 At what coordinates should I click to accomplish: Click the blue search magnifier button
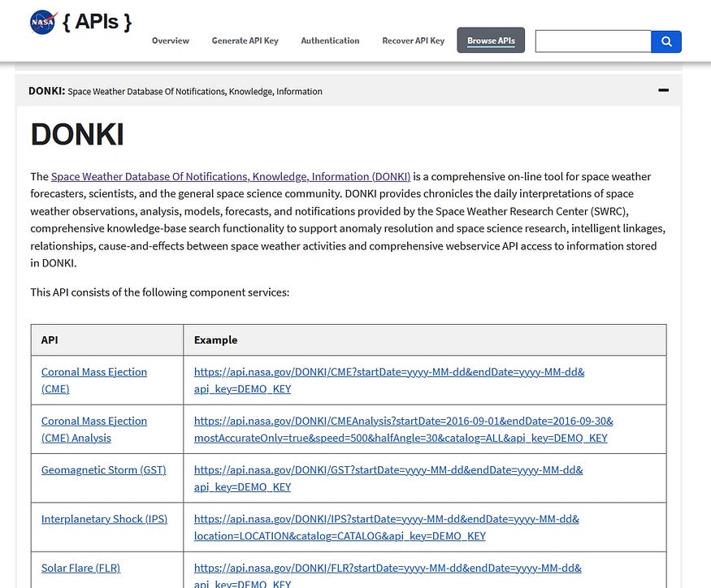[666, 41]
